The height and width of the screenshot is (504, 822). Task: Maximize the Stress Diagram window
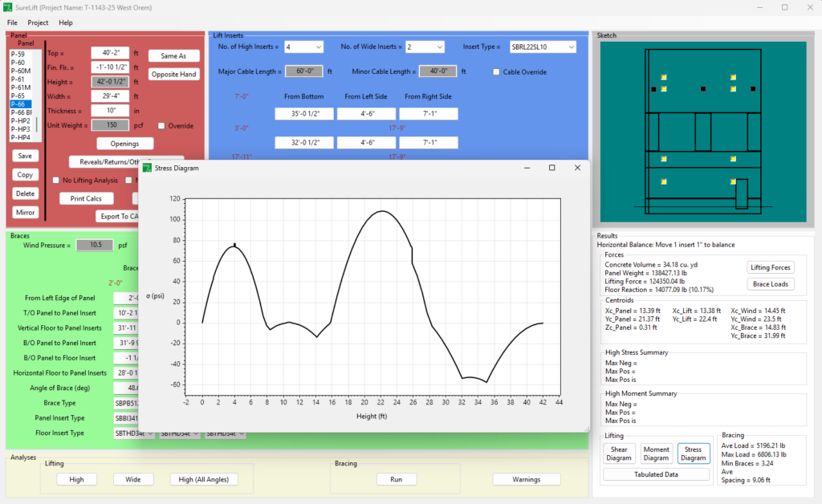[551, 168]
